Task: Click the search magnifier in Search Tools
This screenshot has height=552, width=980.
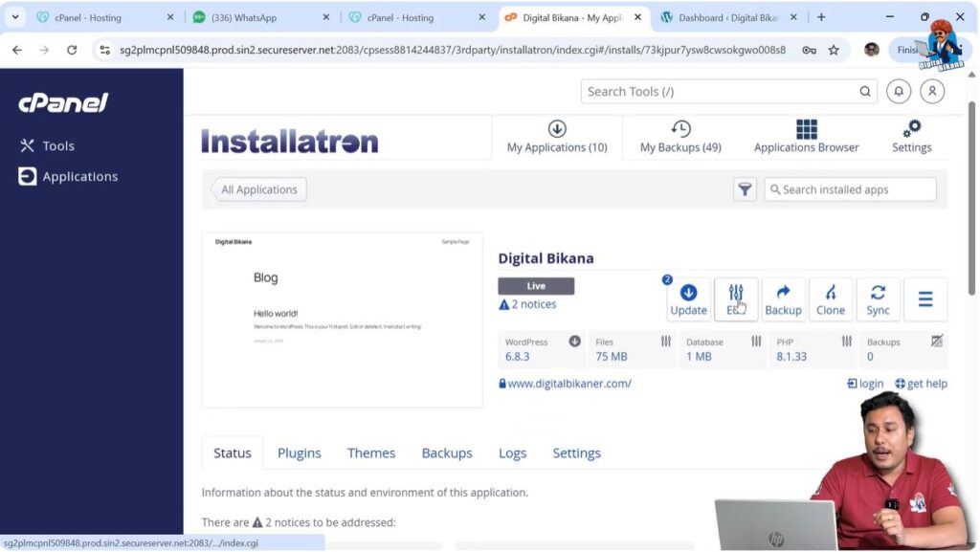Action: (x=865, y=91)
